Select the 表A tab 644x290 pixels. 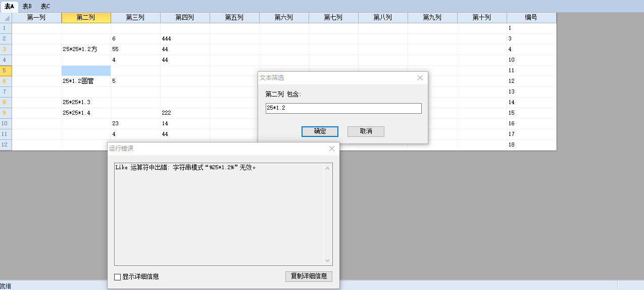pos(9,6)
